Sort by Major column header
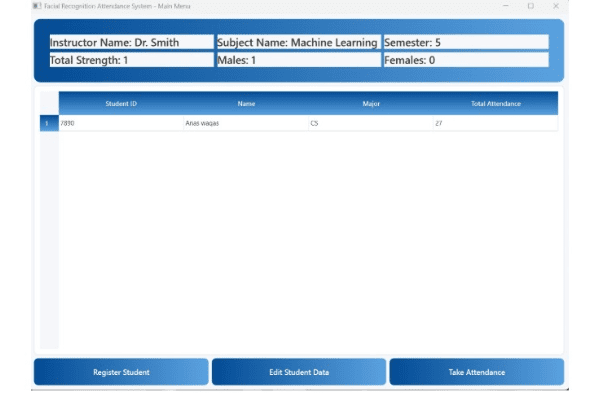The image size is (597, 393). coord(371,104)
